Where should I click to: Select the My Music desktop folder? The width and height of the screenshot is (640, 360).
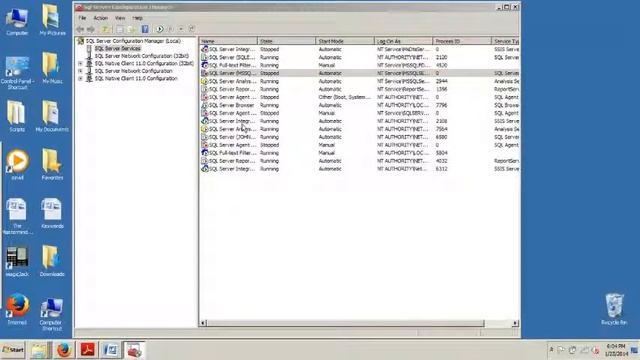[52, 68]
